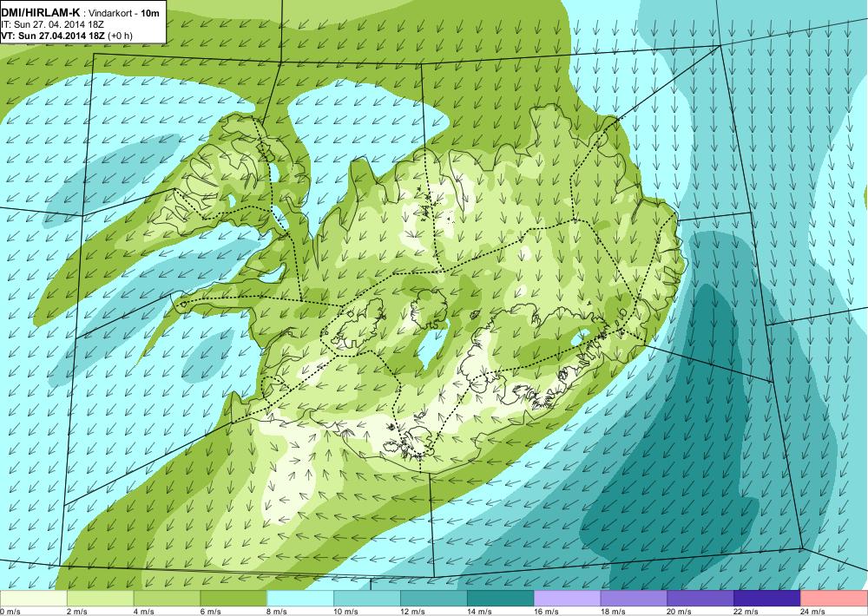This screenshot has height=616, width=868.
Task: Select the "20 m/s" legend label
Action: [x=680, y=612]
